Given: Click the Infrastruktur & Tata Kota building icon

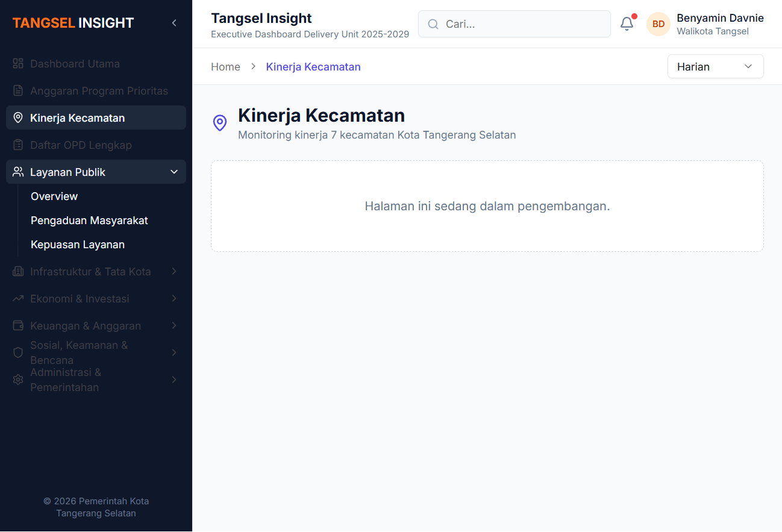Looking at the screenshot, I should click(17, 271).
